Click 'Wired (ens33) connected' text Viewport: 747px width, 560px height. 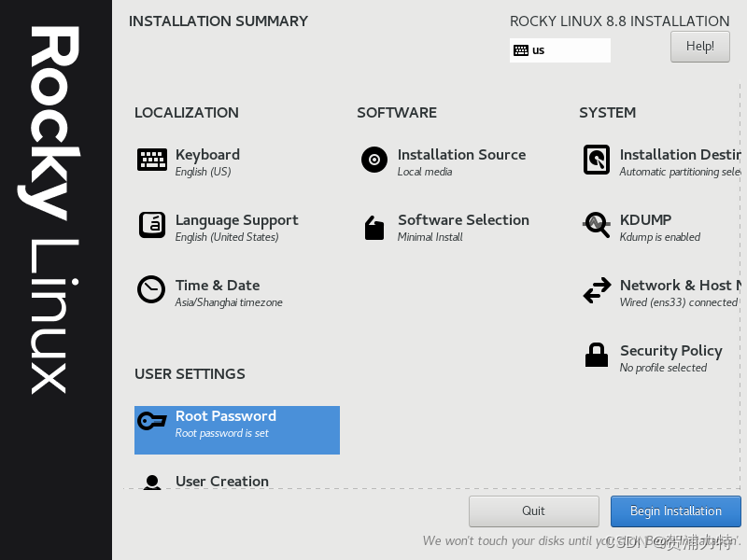click(679, 302)
